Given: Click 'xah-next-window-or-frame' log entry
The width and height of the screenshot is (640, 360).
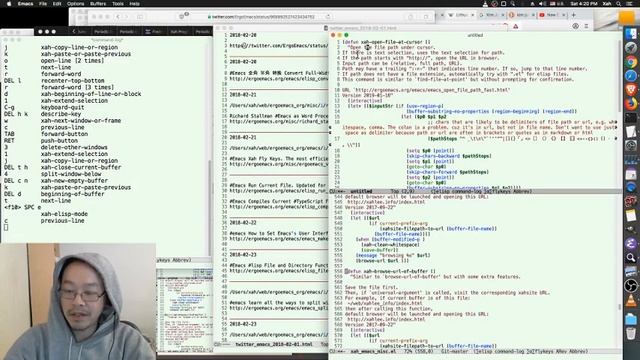Looking at the screenshot, I should [x=81, y=121].
